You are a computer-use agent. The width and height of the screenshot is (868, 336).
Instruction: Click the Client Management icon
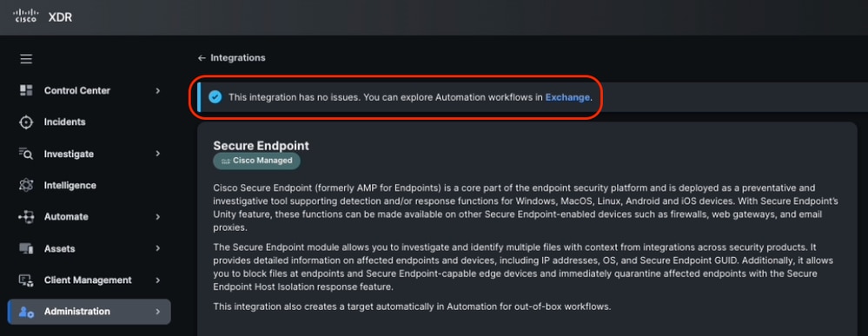point(26,280)
